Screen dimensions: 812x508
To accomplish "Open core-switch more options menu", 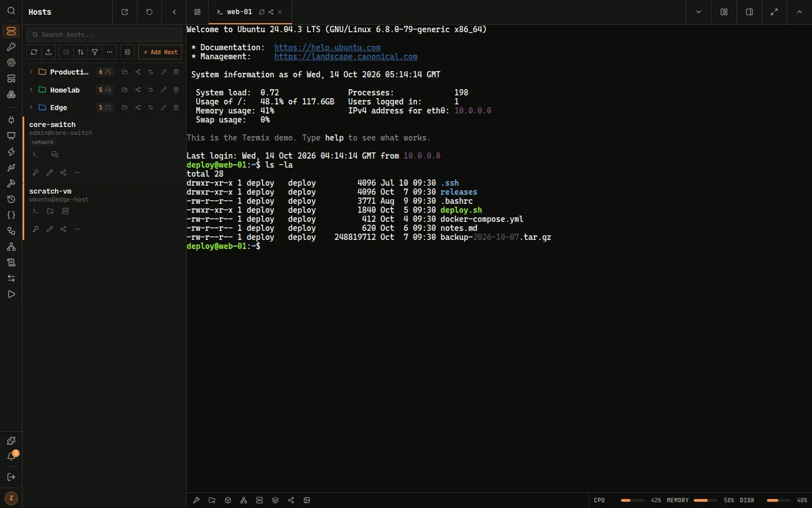I will click(77, 172).
